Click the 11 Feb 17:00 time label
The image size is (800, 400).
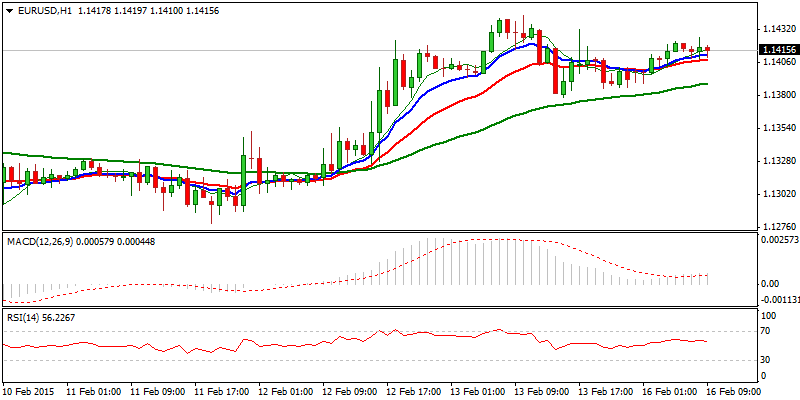pyautogui.click(x=221, y=391)
